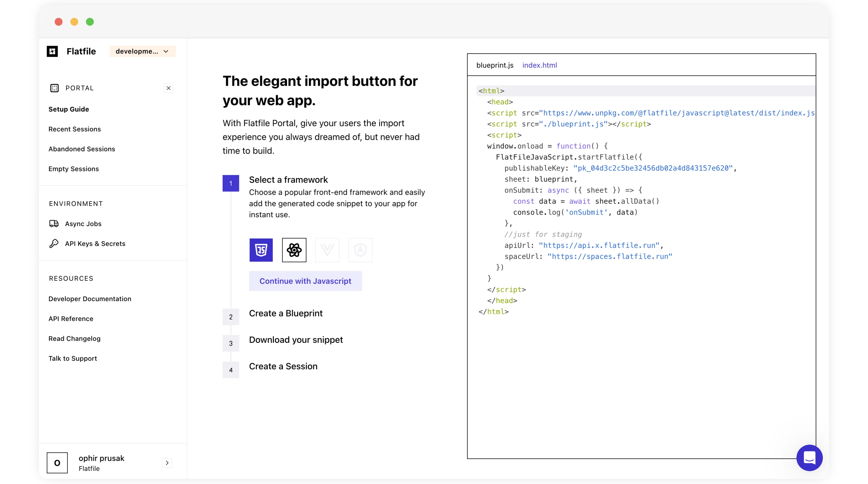Expand the ophir prusak account chevron
868x484 pixels.
coord(167,463)
